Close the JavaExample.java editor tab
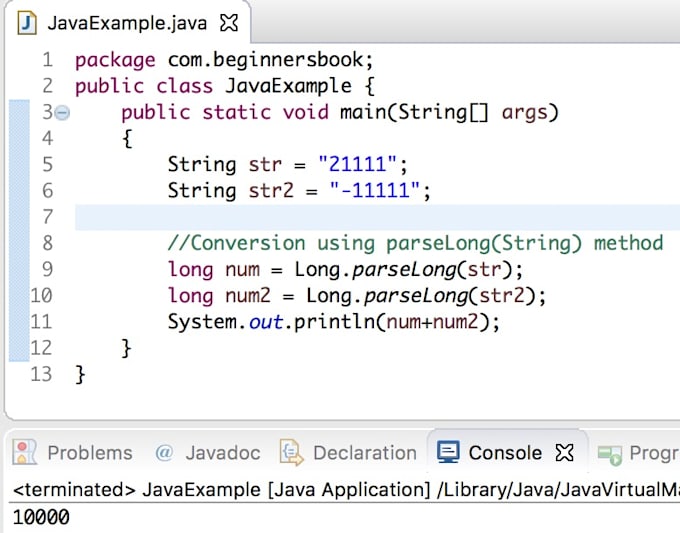Image resolution: width=680 pixels, height=533 pixels. (x=229, y=21)
